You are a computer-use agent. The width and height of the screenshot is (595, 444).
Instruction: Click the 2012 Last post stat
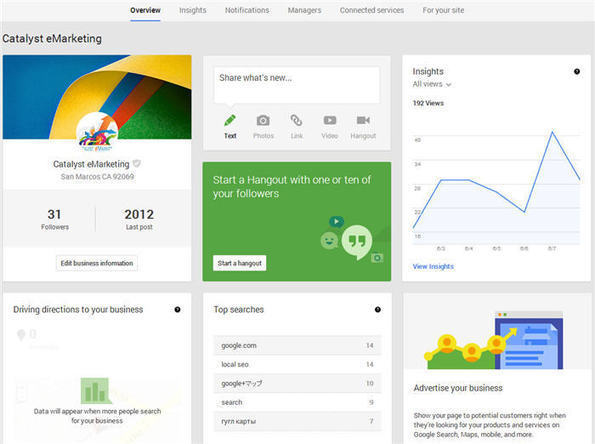[x=139, y=219]
